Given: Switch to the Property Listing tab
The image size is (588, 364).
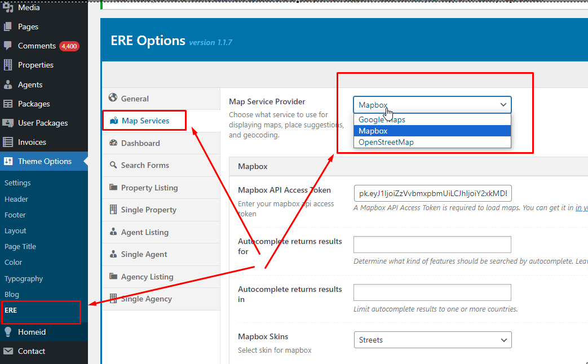Looking at the screenshot, I should point(161,188).
